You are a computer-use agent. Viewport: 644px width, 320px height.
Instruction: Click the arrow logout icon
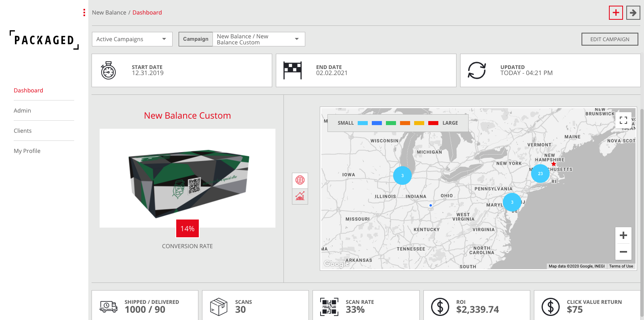pos(633,13)
